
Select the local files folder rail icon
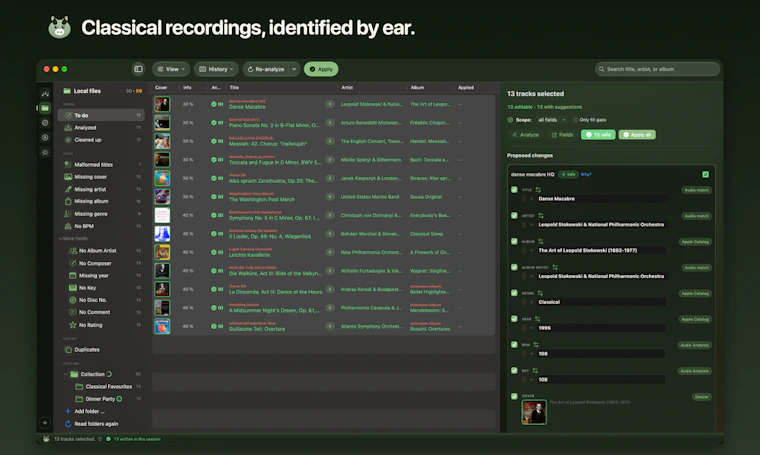[45, 108]
